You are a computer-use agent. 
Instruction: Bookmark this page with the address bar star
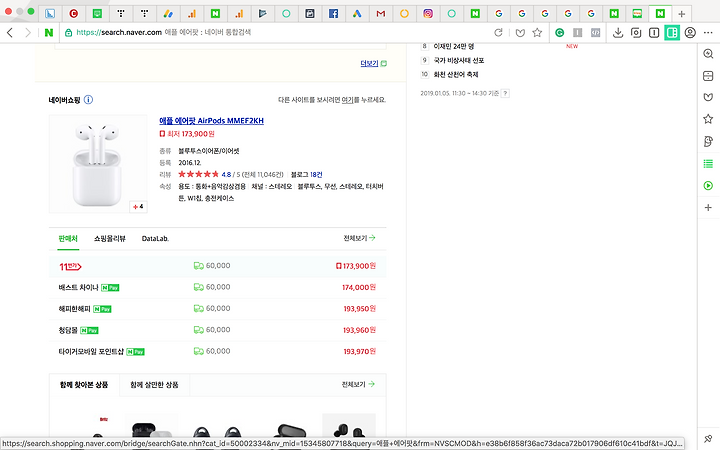[537, 33]
